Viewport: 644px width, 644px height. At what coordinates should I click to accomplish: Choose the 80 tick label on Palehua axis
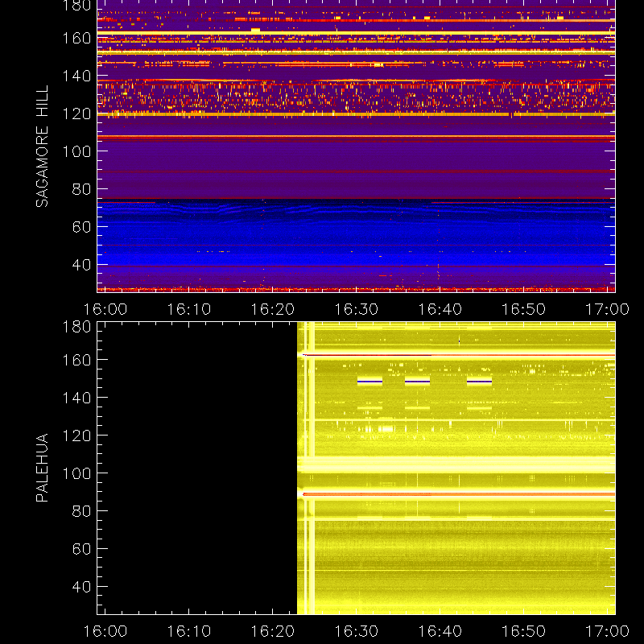click(x=81, y=511)
